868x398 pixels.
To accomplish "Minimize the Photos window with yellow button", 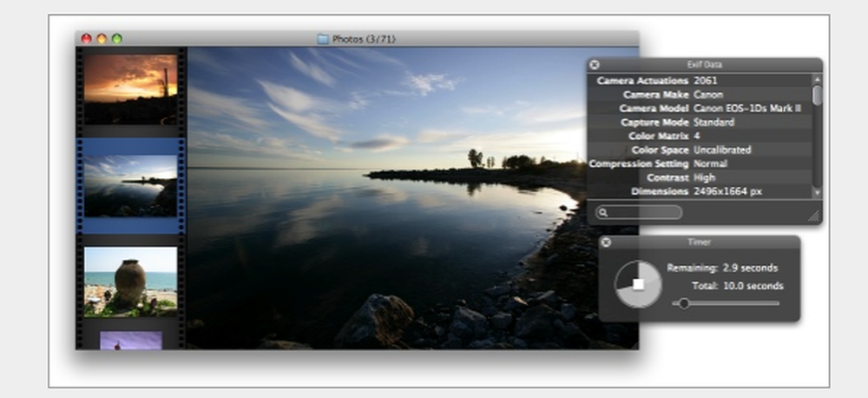I will pos(102,39).
